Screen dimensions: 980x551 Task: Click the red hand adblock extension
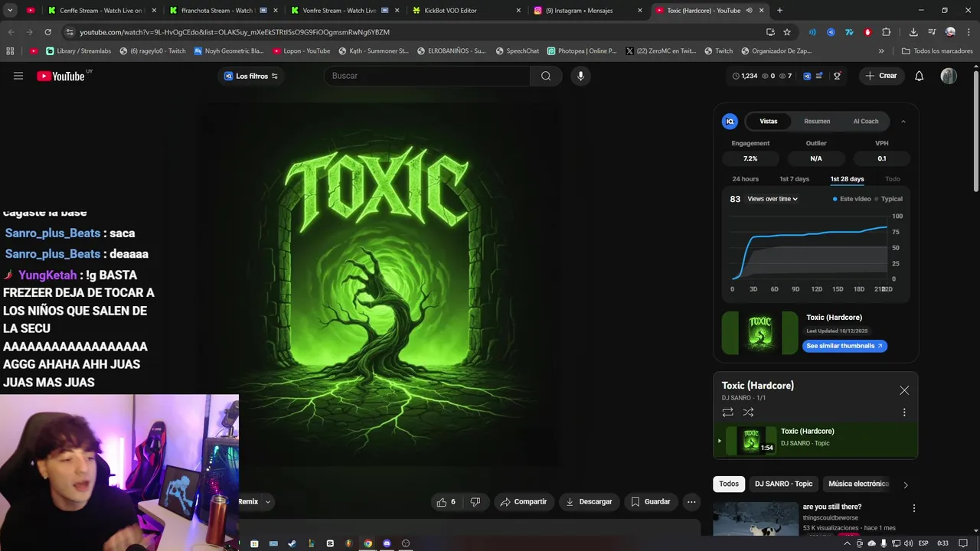point(867,32)
